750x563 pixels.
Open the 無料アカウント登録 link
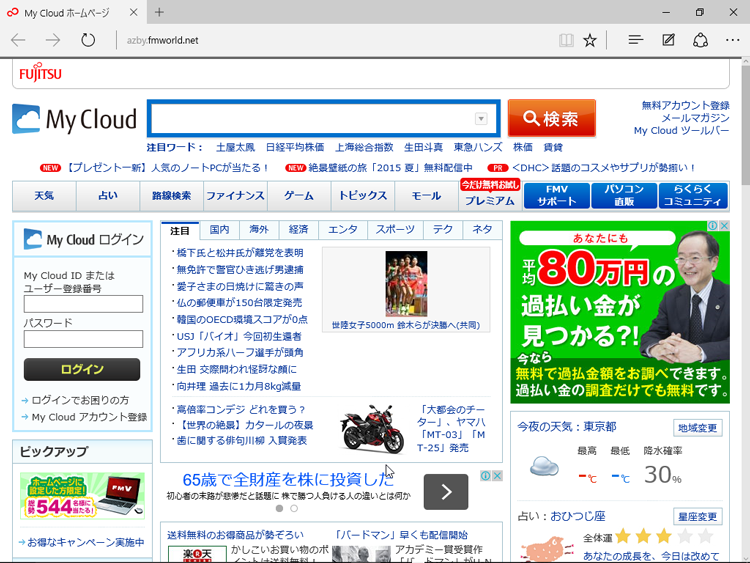(x=685, y=105)
